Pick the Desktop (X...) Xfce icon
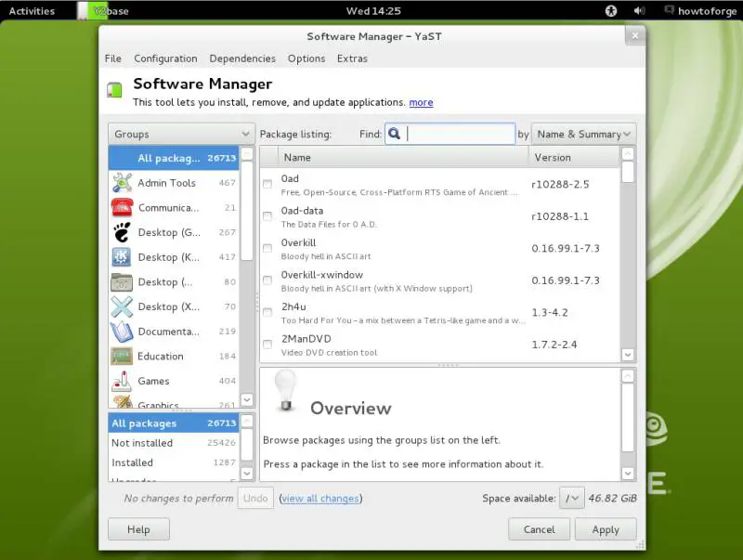 click(x=122, y=306)
